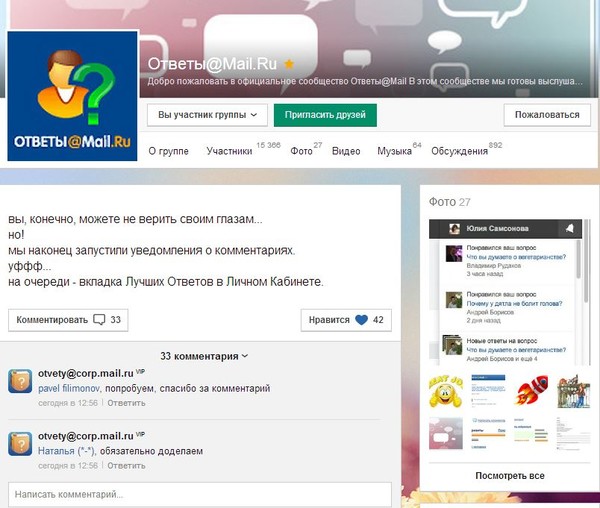Open the blue-header page screenshot thumbnail
600x508 pixels.
(488, 391)
